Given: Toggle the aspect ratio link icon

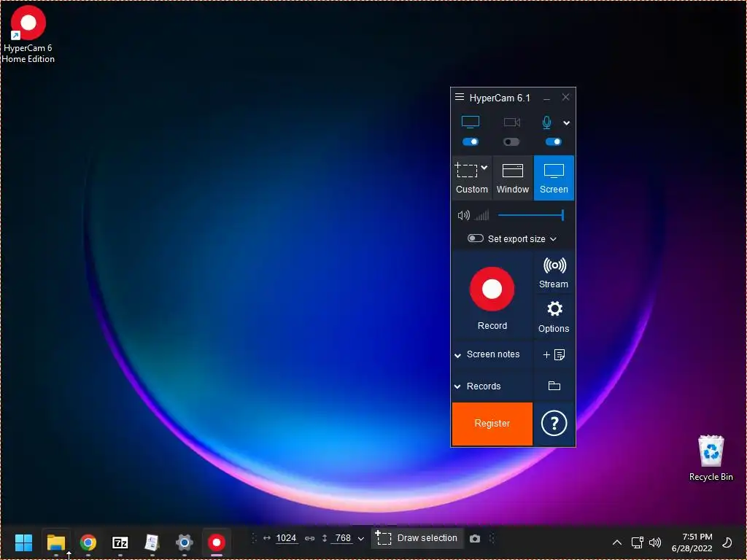Looking at the screenshot, I should [x=309, y=539].
